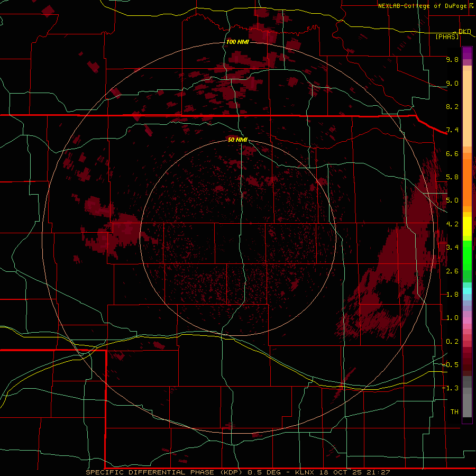The width and height of the screenshot is (476, 476).
Task: Click the yellow segment of color bar
Action: (467, 226)
